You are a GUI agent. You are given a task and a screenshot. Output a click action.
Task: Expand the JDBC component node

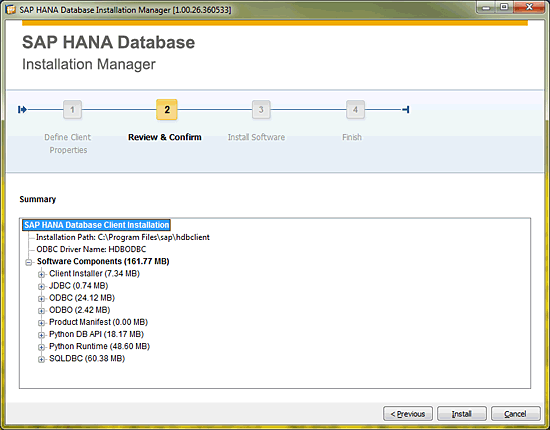[x=41, y=287]
